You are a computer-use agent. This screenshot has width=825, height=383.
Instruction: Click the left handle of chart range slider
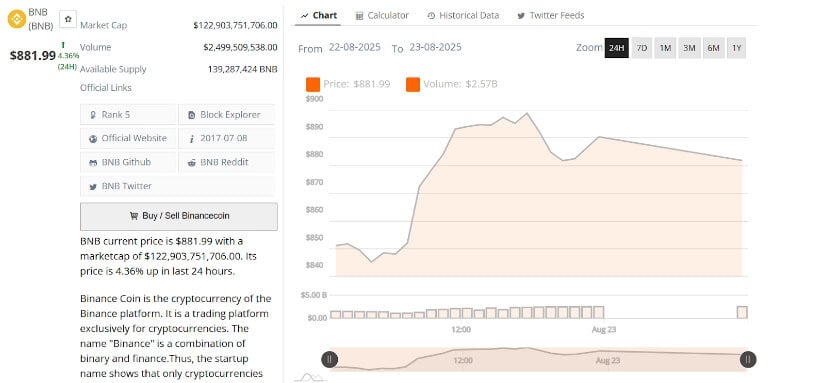[329, 360]
